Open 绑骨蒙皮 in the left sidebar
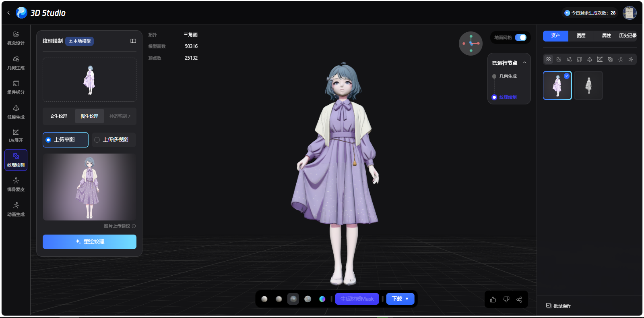 point(16,185)
